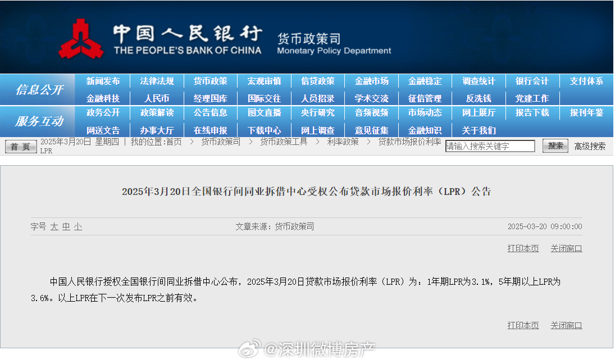Screen dimensions: 615x364
Task: Open 网上调查 section
Action: click(318, 130)
